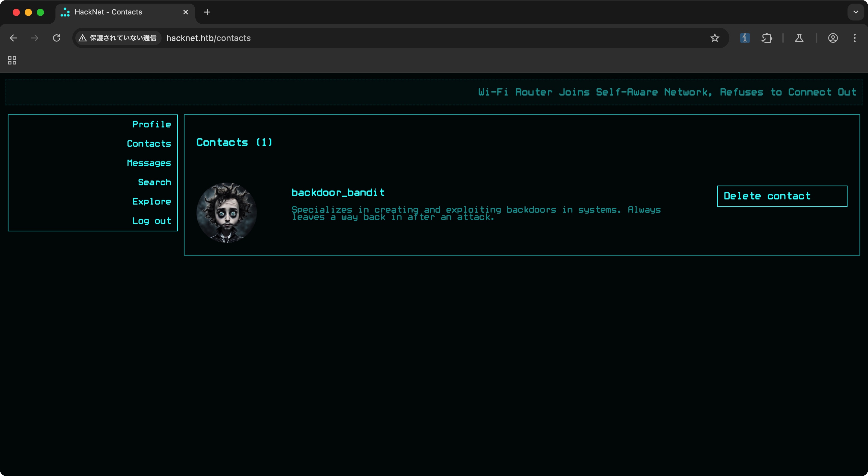Open Messages from the sidebar
The image size is (868, 476).
[149, 163]
